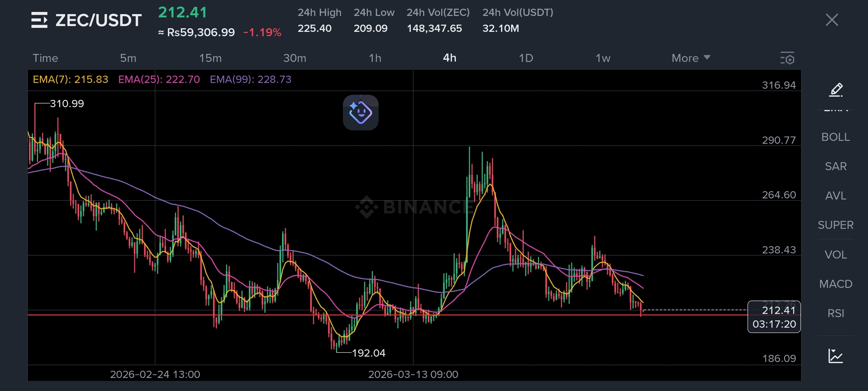Click the ZEC/USDT pair name
This screenshot has width=868, height=391.
pyautogui.click(x=98, y=20)
